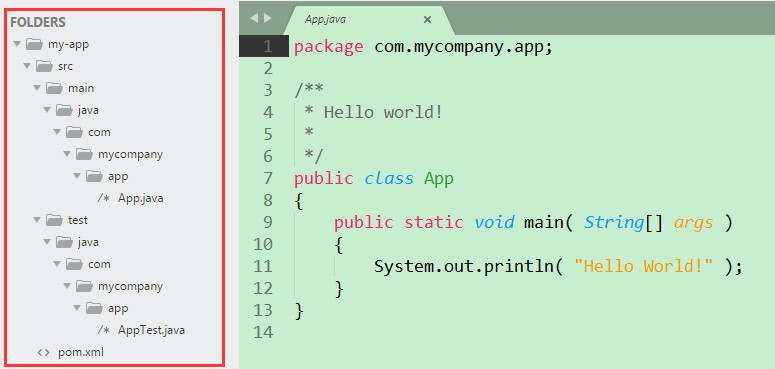Collapse com folder arrow under test

pyautogui.click(x=57, y=264)
